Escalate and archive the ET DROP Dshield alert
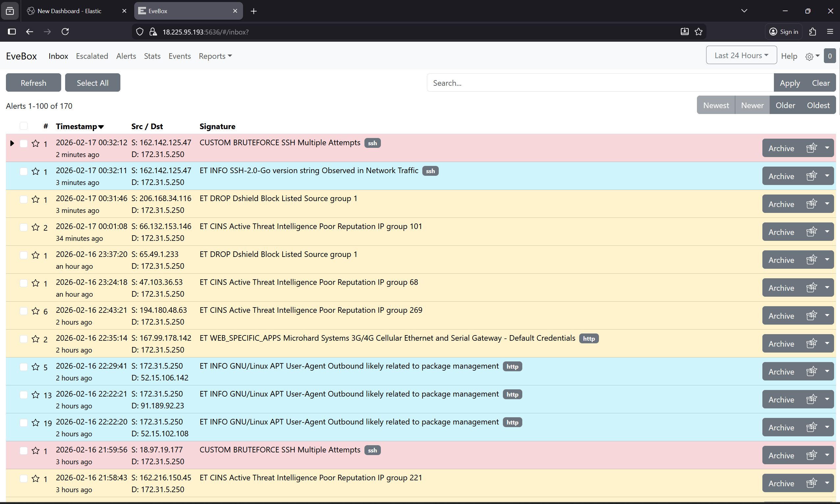Image resolution: width=840 pixels, height=504 pixels. (812, 204)
